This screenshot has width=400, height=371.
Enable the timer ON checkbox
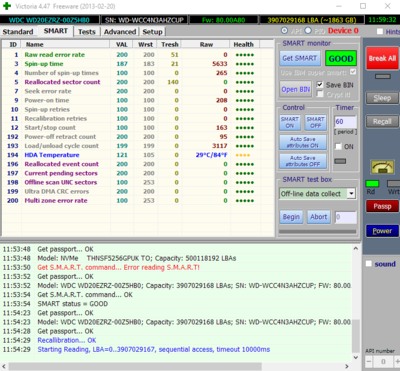point(338,146)
